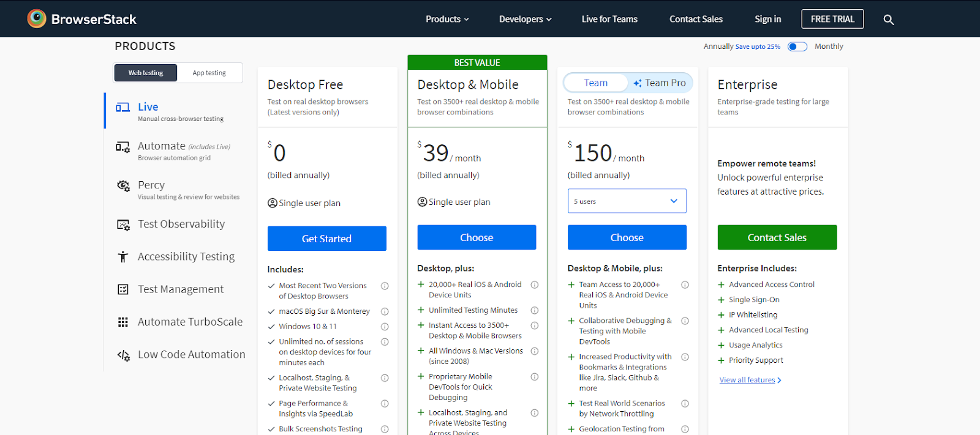Screen dimensions: 980x435
Task: Click the Annually billing label
Action: pyautogui.click(x=718, y=46)
